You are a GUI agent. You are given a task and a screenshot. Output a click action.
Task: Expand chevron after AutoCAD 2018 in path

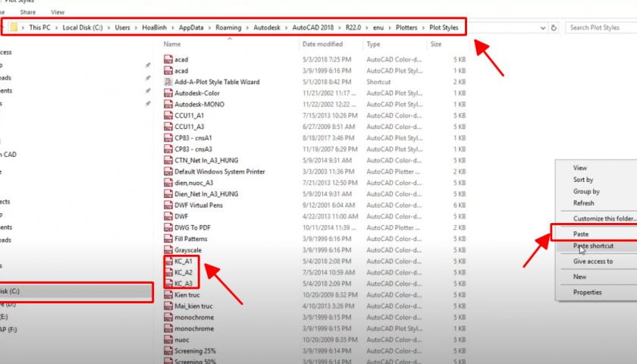click(x=340, y=27)
